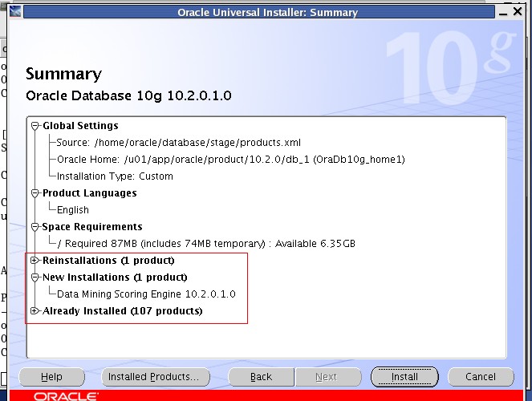Start installation with the Install button
Viewport: 532px width, 401px height.
click(404, 377)
